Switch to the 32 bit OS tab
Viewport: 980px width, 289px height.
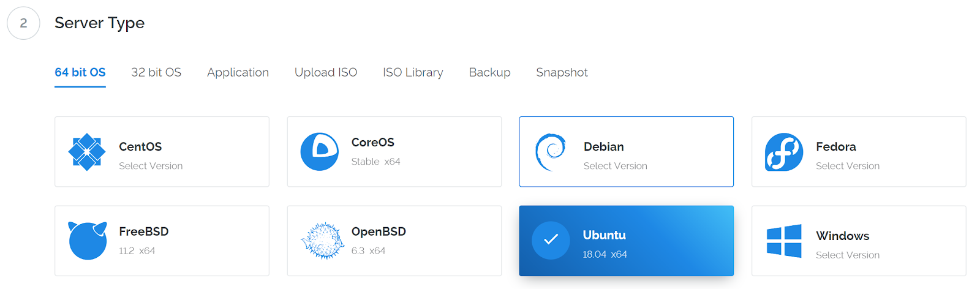(x=156, y=72)
